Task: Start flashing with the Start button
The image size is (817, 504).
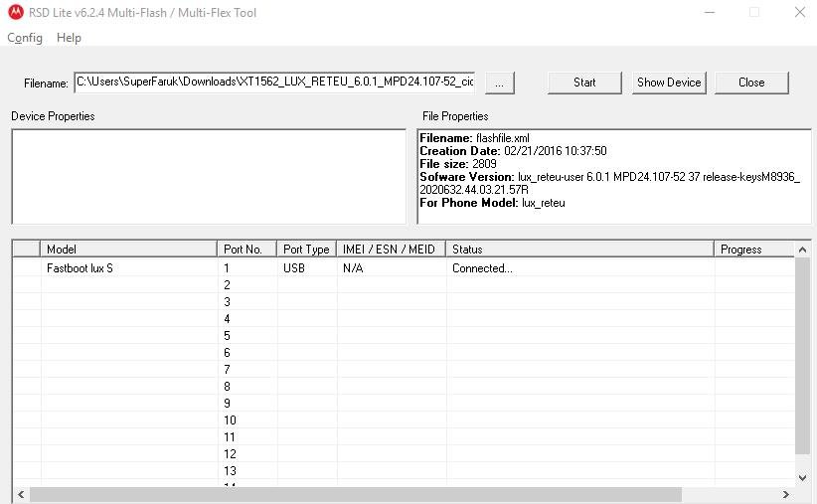Action: (584, 83)
